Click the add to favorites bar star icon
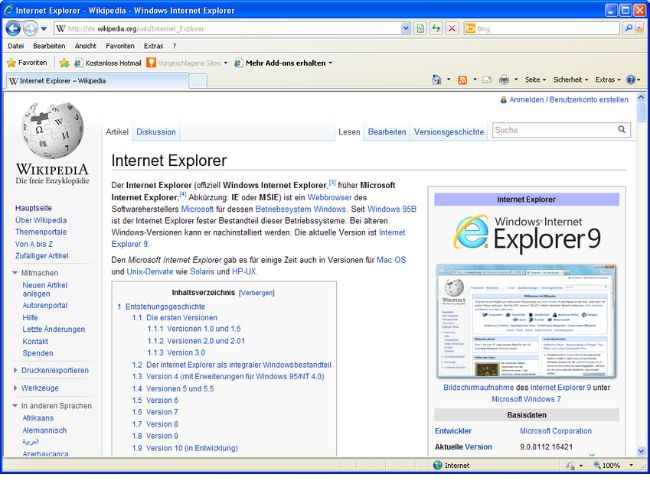 pyautogui.click(x=64, y=63)
